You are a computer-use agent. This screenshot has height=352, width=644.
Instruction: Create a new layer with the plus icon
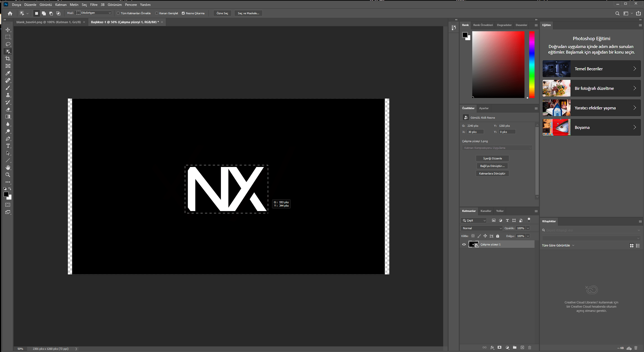[x=522, y=348]
